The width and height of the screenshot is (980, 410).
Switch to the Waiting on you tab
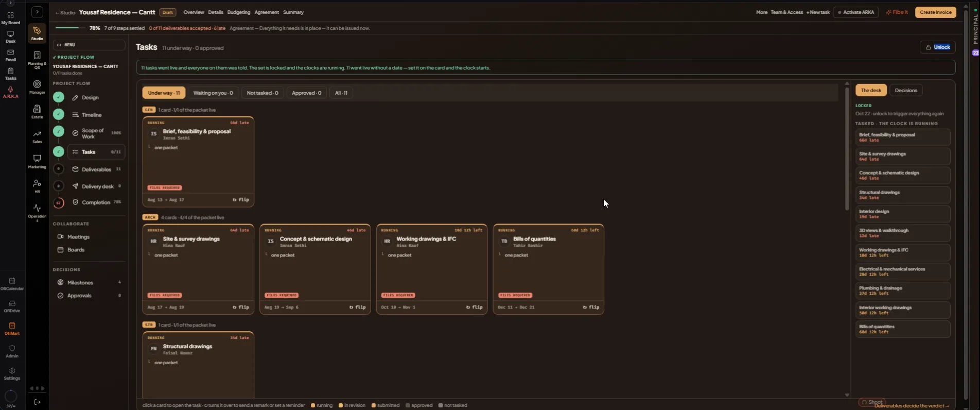click(213, 93)
